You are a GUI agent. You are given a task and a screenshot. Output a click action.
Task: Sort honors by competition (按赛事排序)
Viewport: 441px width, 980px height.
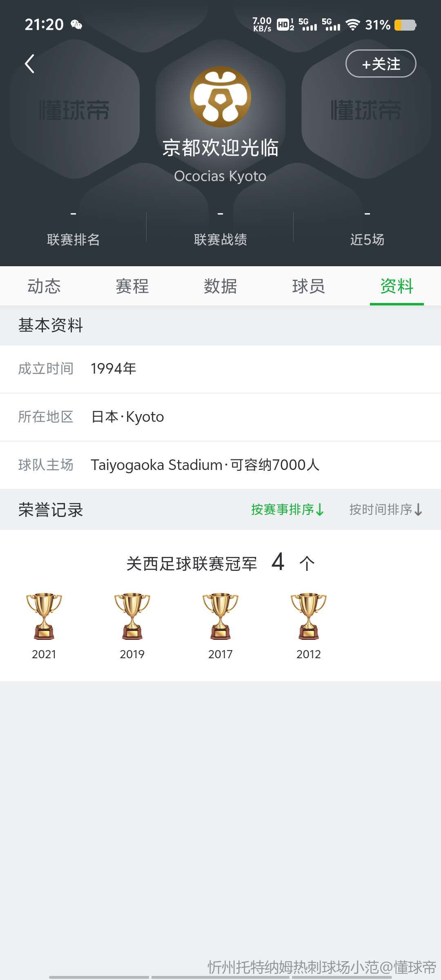287,510
